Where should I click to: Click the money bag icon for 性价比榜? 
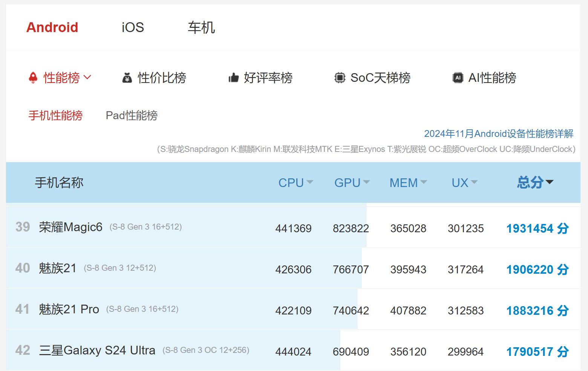(127, 78)
